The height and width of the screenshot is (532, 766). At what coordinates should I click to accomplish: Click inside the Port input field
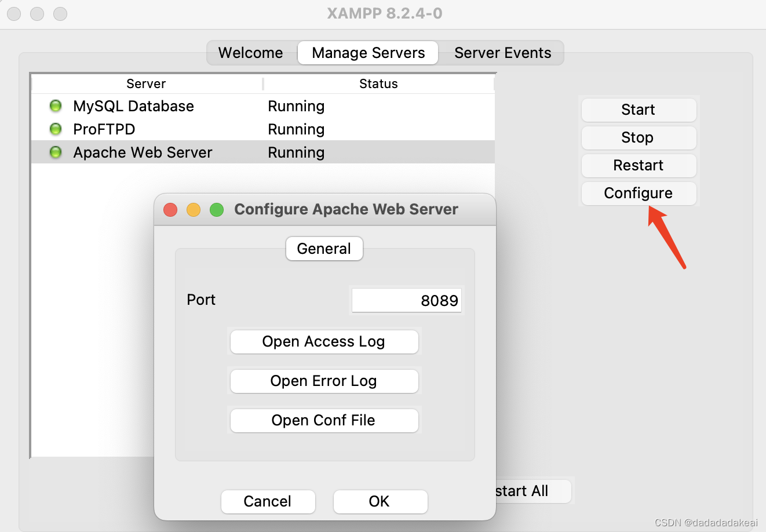(406, 300)
